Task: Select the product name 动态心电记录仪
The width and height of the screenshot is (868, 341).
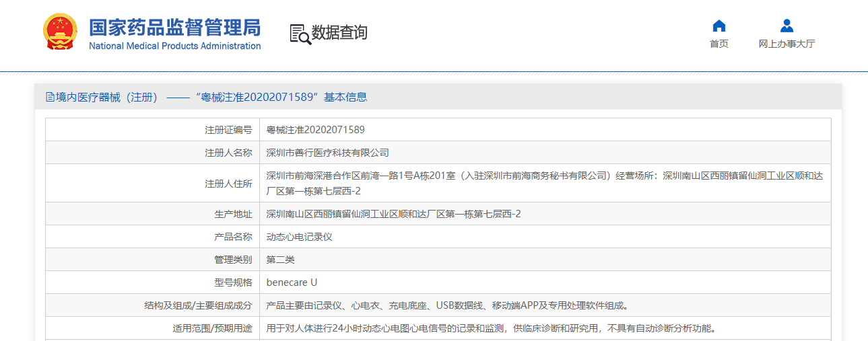Action: tap(299, 237)
